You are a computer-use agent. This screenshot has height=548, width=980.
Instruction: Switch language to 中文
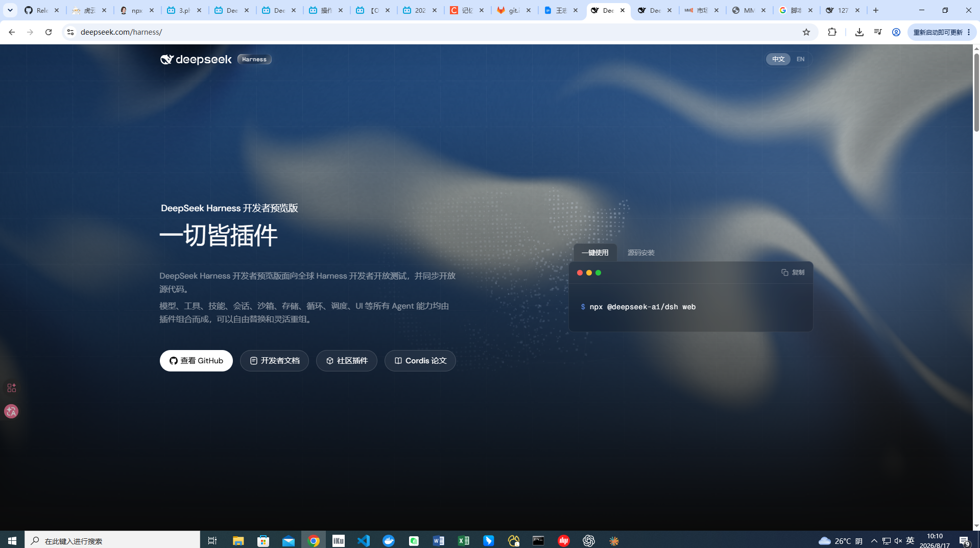[778, 59]
